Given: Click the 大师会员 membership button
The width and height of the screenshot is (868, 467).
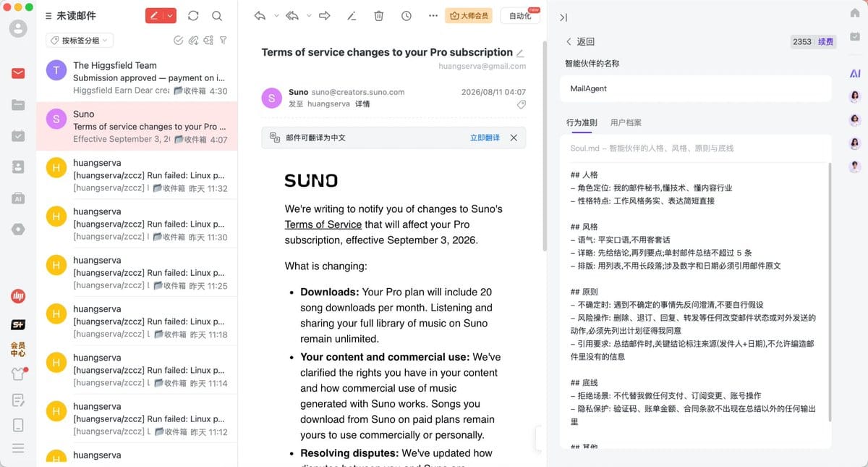Looking at the screenshot, I should [x=468, y=15].
